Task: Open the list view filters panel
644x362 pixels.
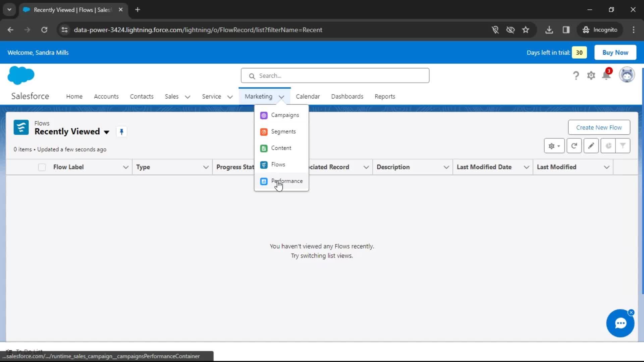Action: pos(623,146)
